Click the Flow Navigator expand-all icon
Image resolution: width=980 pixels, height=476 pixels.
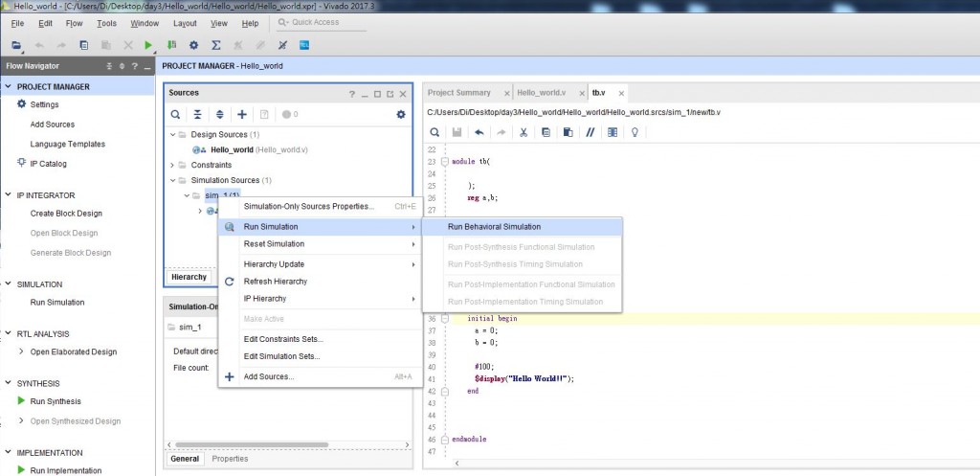(x=122, y=66)
